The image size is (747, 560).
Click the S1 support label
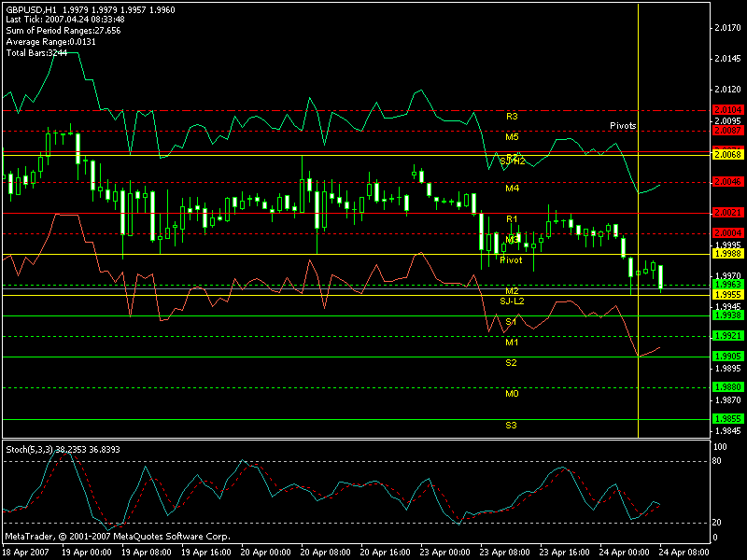[512, 321]
